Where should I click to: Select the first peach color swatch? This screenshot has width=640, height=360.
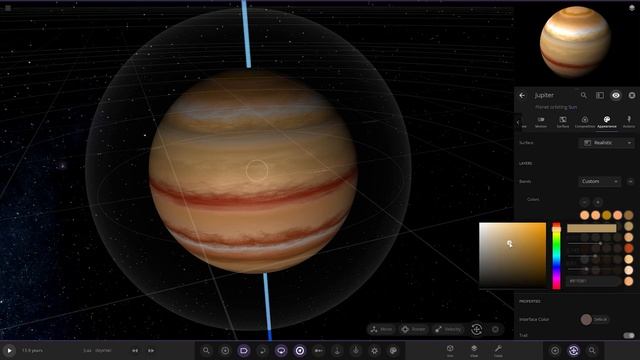(x=584, y=215)
